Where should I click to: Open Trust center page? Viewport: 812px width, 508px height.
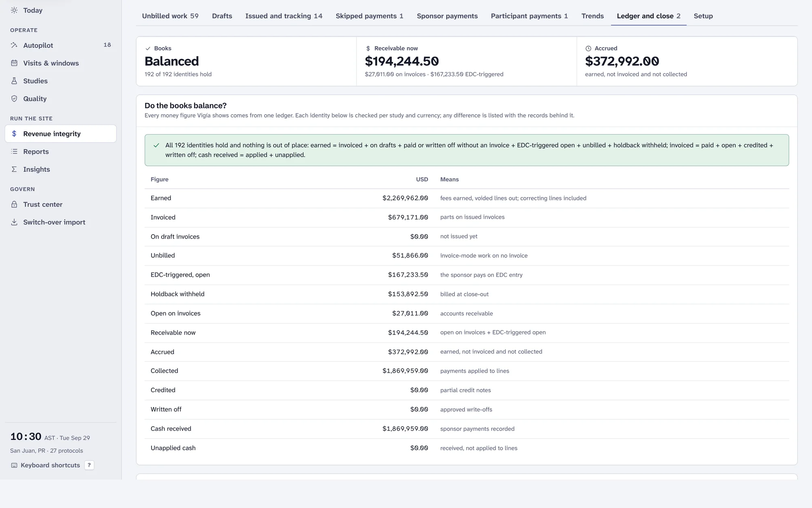click(60, 204)
